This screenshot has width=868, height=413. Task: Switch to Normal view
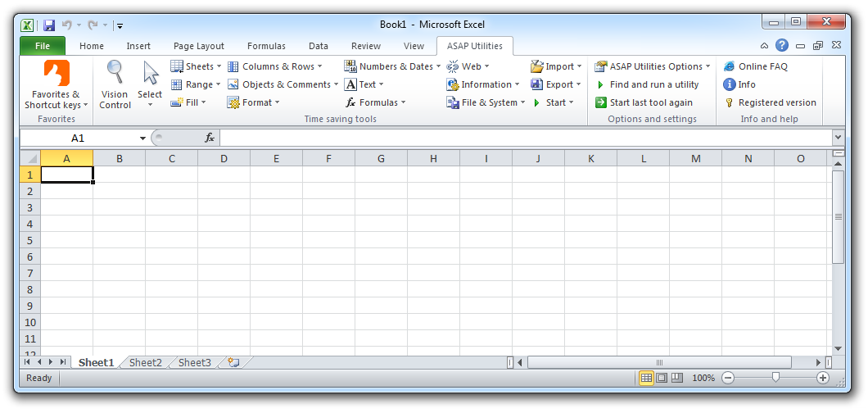point(646,378)
